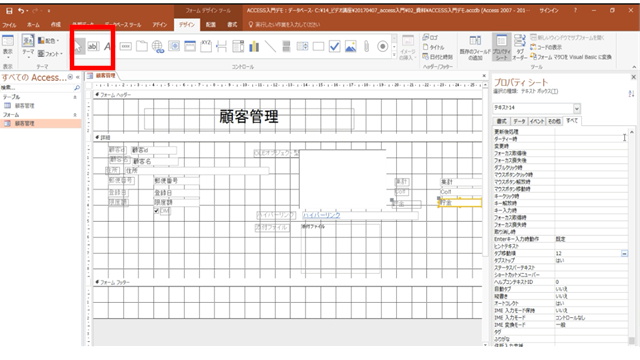Image resolution: width=640 pixels, height=360 pixels.
Task: Collapse the テーブル group in navigation pane
Action: [x=75, y=97]
